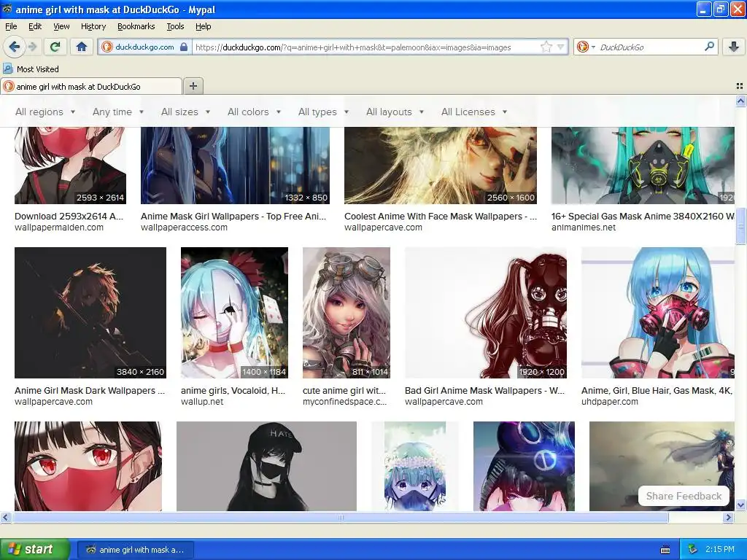Click 'Anime Girl Mask Dark Wallpapers' title
Image resolution: width=747 pixels, height=560 pixels.
(90, 391)
